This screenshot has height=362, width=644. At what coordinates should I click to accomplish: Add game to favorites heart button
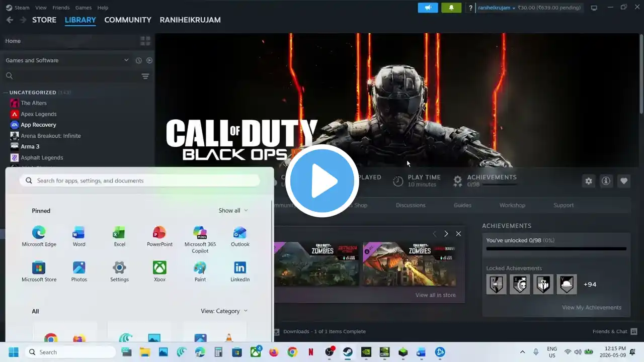(624, 181)
